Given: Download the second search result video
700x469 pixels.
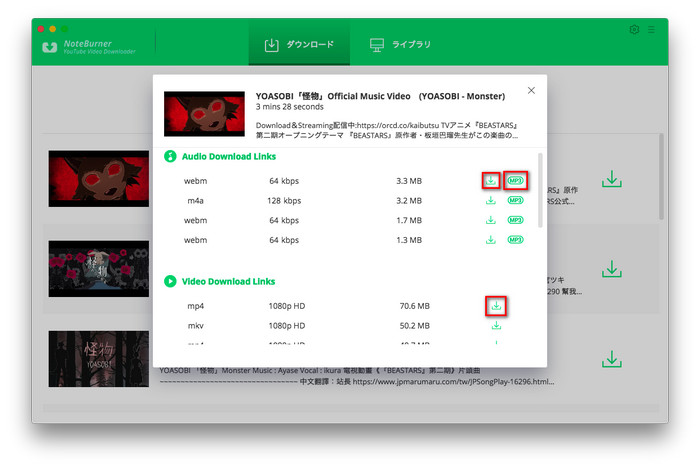Looking at the screenshot, I should pos(612,269).
